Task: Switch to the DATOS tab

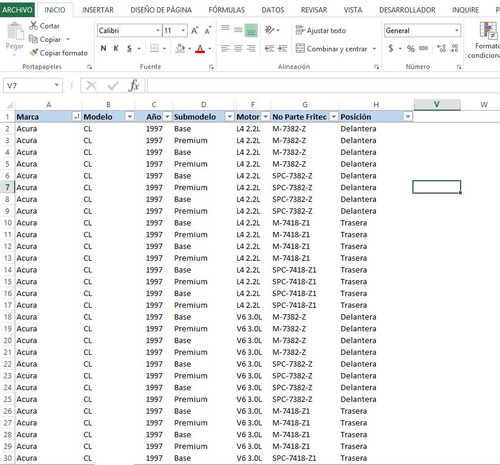Action: (x=273, y=10)
